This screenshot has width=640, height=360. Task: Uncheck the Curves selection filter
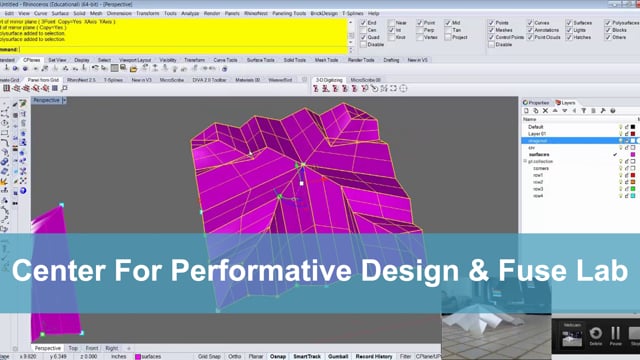point(530,23)
